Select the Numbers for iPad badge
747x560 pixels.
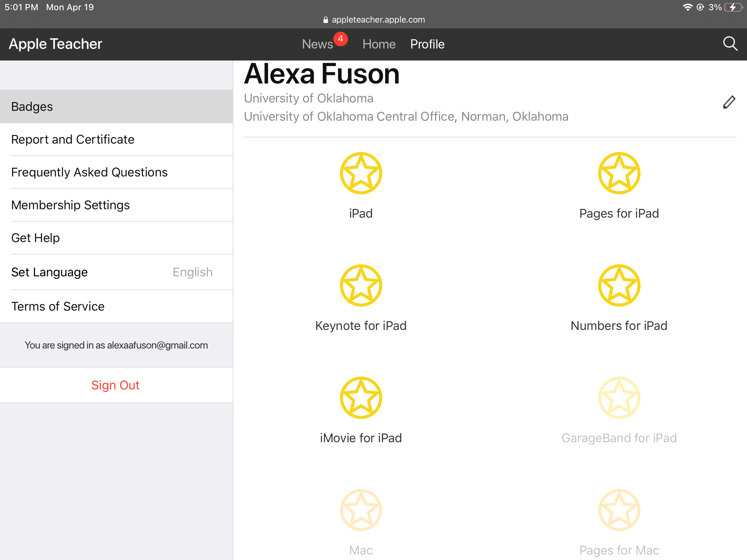coord(619,285)
